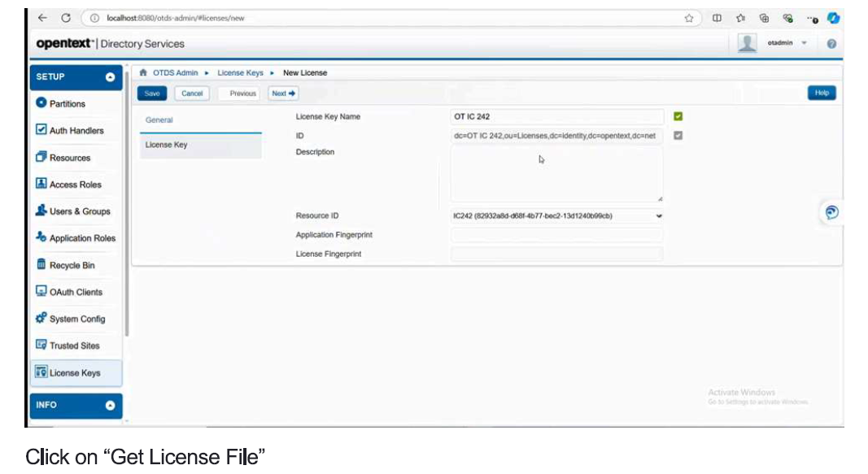Click the Next button
868x474 pixels.
click(283, 93)
